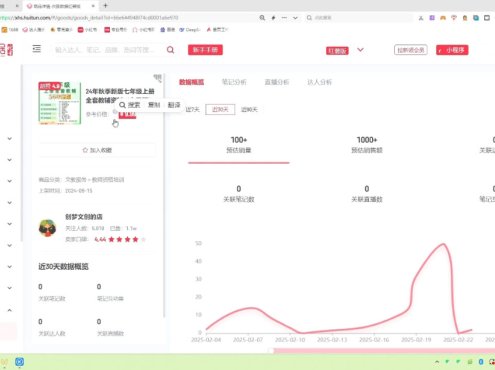495x370 pixels.
Task: Click the red 红薯版 badge button
Action: [337, 50]
